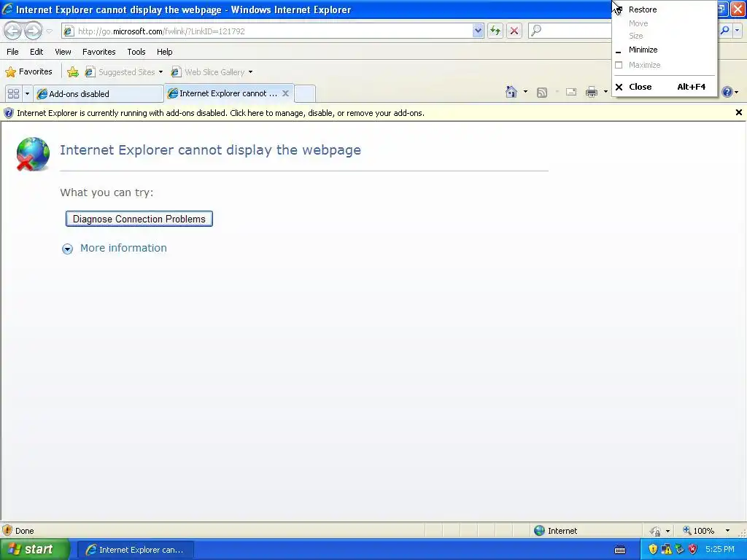This screenshot has width=747, height=560.
Task: Open the Help menu in the menu bar
Action: coord(165,52)
